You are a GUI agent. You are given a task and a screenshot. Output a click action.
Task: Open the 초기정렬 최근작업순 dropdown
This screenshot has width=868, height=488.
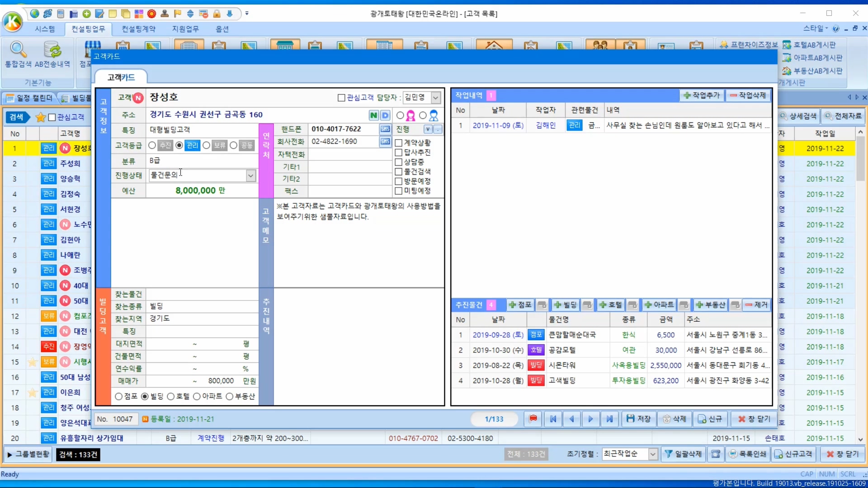pos(652,454)
